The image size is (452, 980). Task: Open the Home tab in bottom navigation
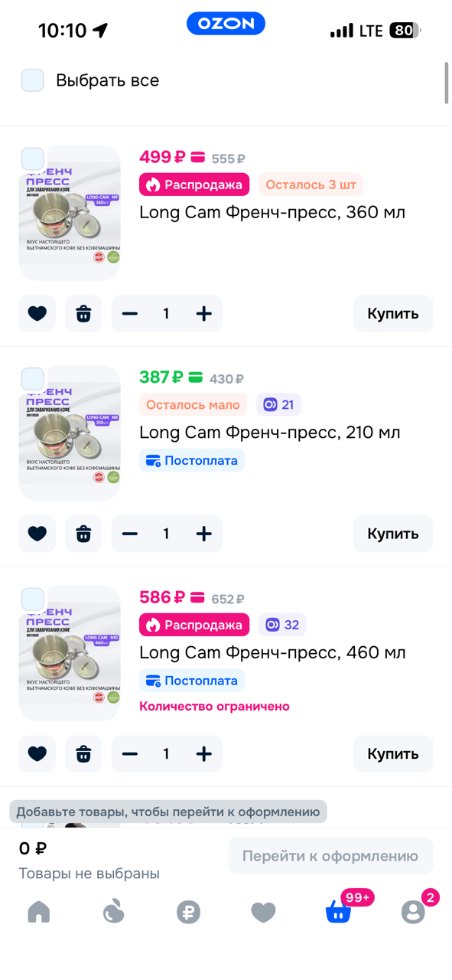click(x=38, y=912)
